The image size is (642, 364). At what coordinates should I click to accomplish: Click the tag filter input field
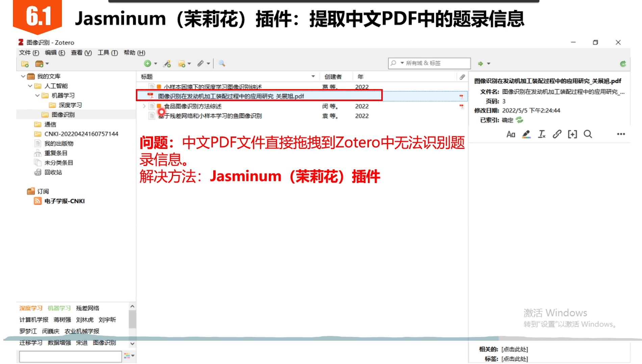(x=70, y=356)
